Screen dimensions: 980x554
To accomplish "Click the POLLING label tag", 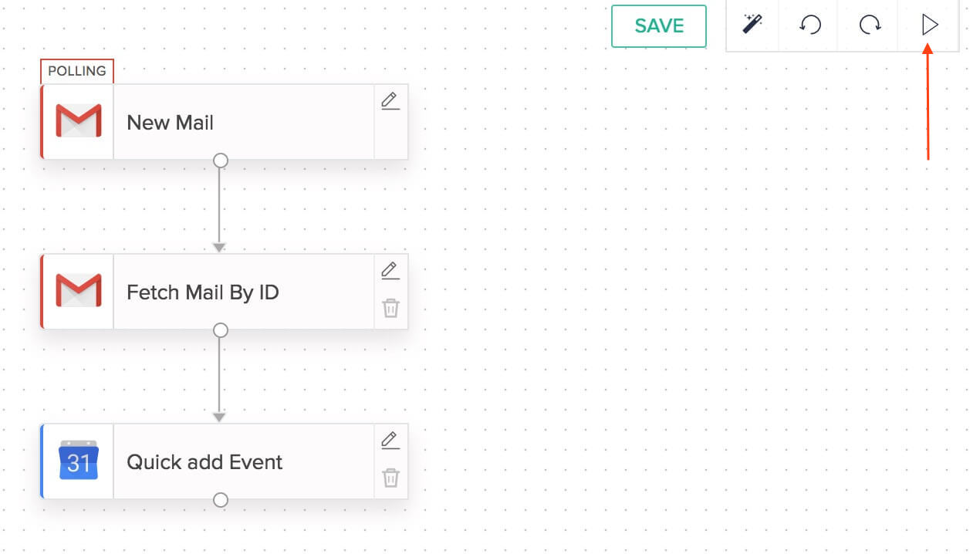I will tap(77, 71).
